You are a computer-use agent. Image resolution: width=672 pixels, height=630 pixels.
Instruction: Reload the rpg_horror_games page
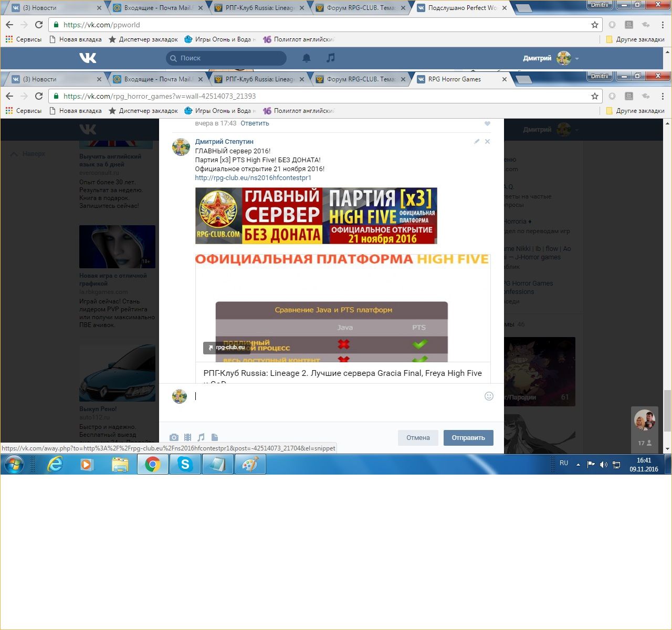pos(39,96)
